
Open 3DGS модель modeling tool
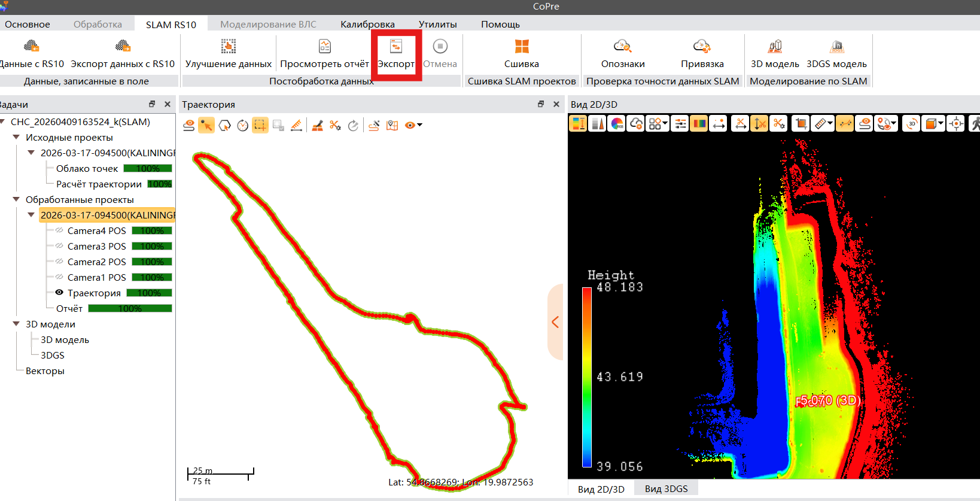point(836,47)
